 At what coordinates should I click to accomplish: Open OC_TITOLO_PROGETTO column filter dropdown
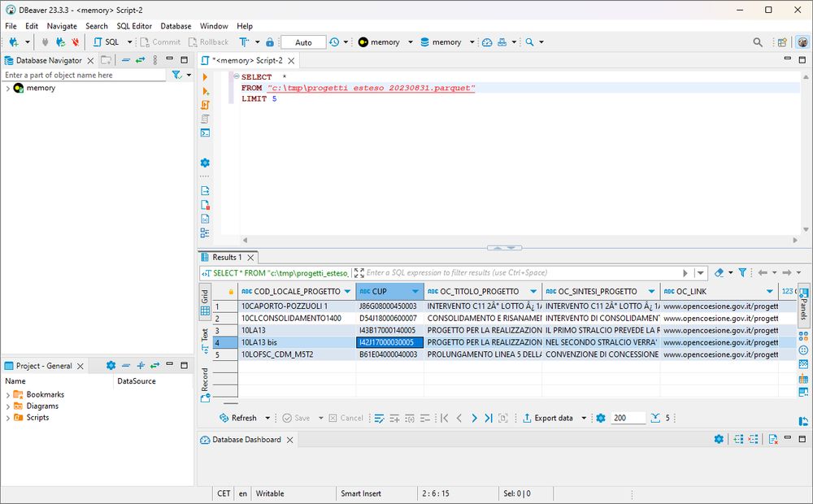point(533,291)
